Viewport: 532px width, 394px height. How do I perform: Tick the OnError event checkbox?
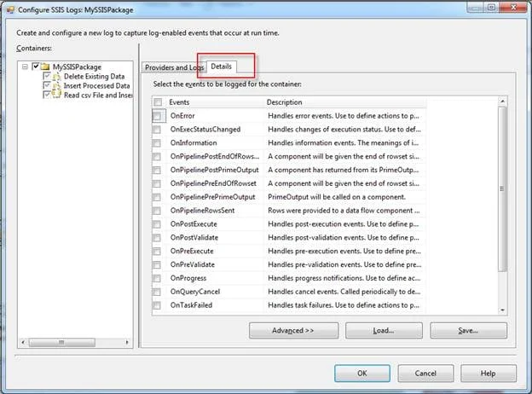(157, 116)
